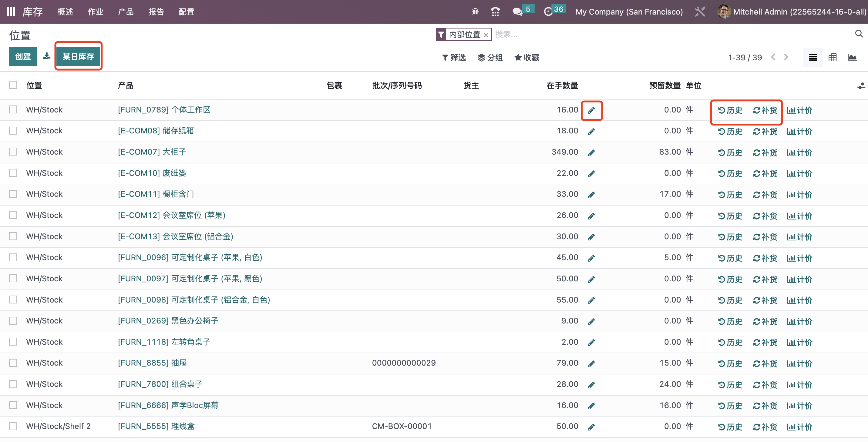Click 补货 for 个体工作区 row
Screen dimensions: 868x442
pos(765,110)
